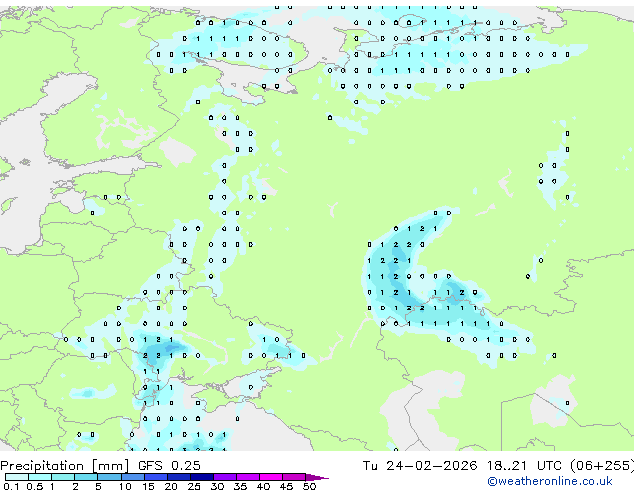
Task: Click the 25–30 mm dark blue legend swatch
Action: tap(202, 477)
